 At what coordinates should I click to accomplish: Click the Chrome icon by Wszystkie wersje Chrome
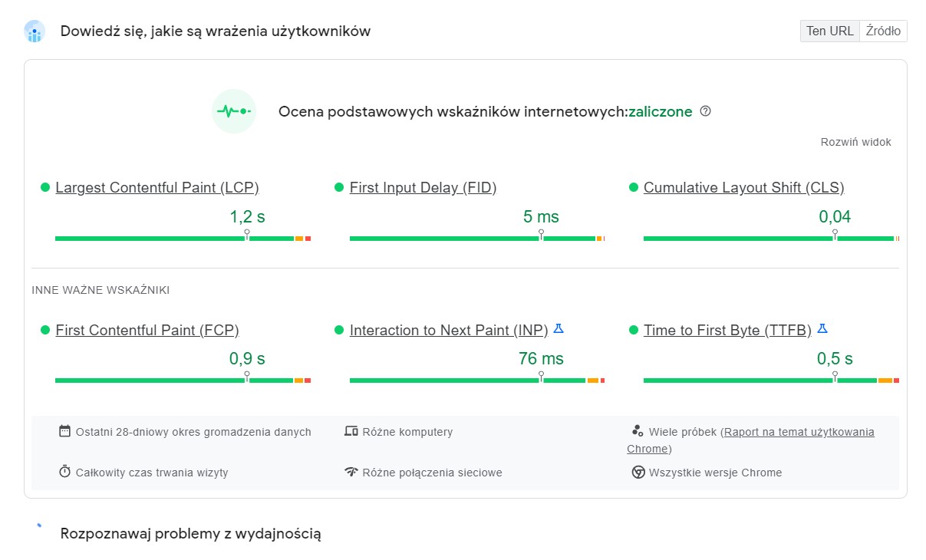point(638,472)
